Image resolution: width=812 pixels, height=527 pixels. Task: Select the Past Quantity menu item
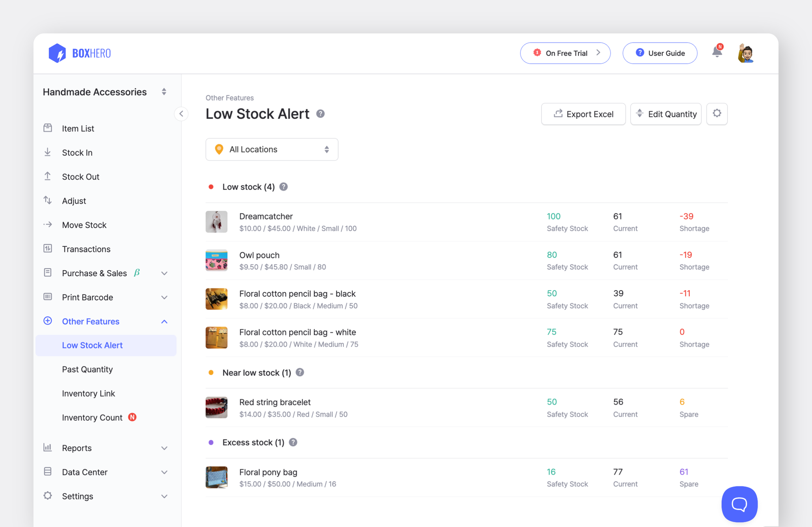(x=87, y=369)
